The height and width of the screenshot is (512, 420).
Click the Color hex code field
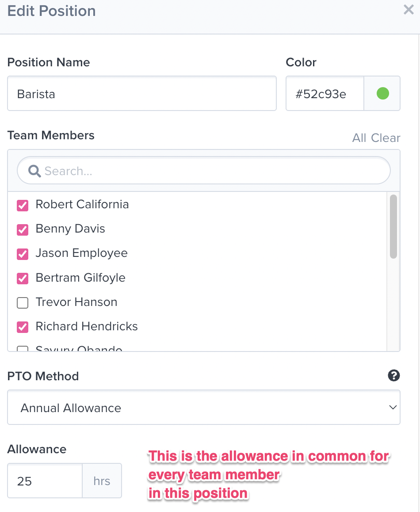pyautogui.click(x=325, y=94)
